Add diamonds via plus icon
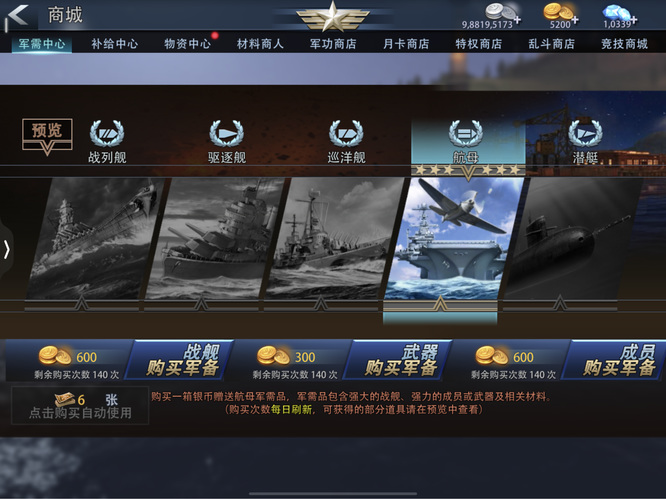Viewport: 666px width, 499px height. (x=633, y=19)
